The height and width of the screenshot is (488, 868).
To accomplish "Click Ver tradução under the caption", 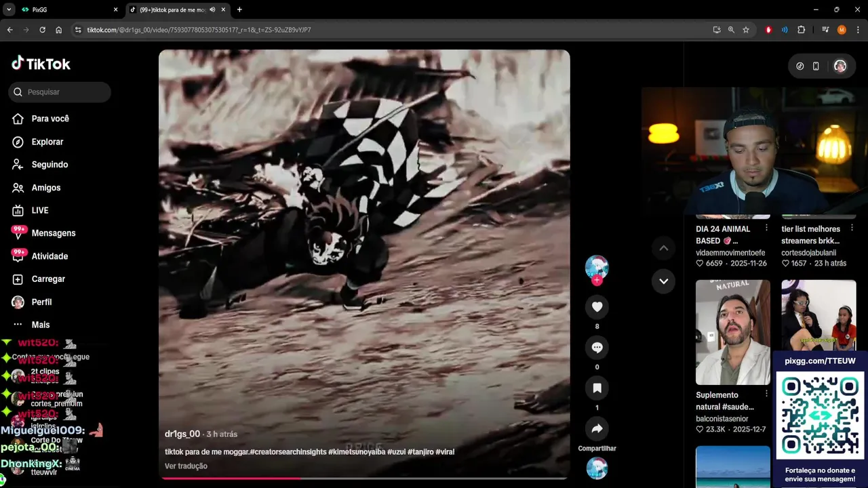I will (x=186, y=466).
